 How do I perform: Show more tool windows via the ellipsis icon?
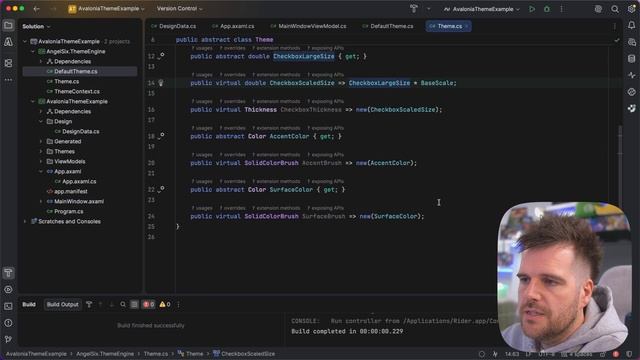click(8, 80)
